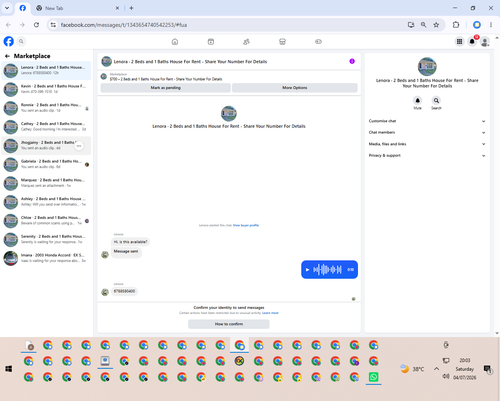Navigate back in the browser
The image size is (500, 401).
coord(8,25)
